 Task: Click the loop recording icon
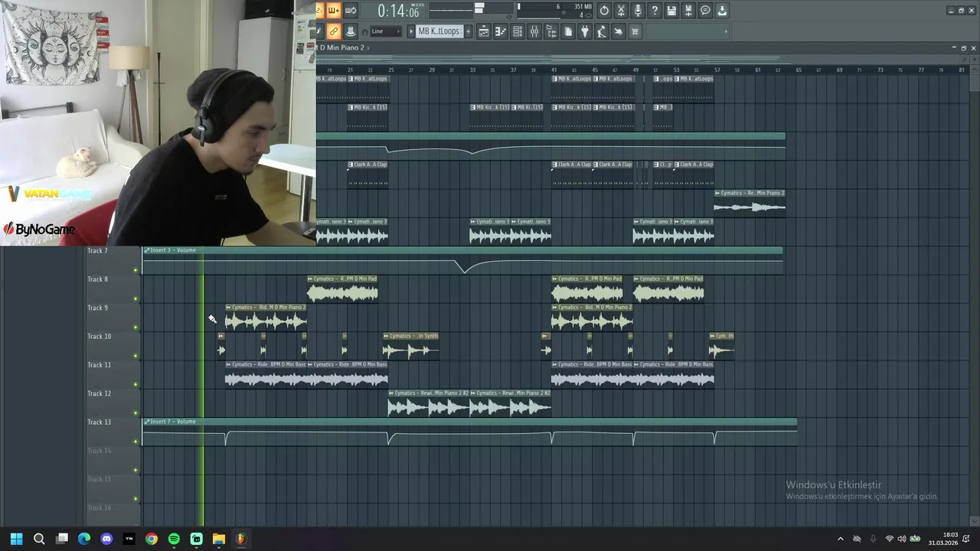[351, 11]
